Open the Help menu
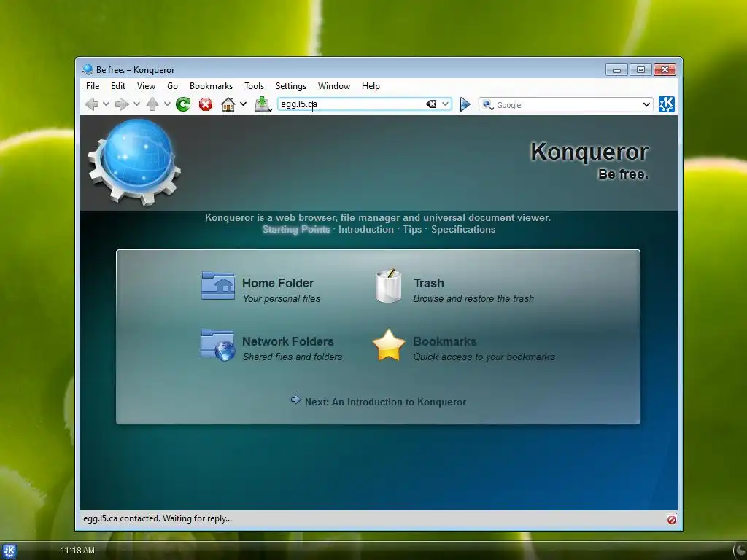This screenshot has width=747, height=560. pyautogui.click(x=371, y=86)
